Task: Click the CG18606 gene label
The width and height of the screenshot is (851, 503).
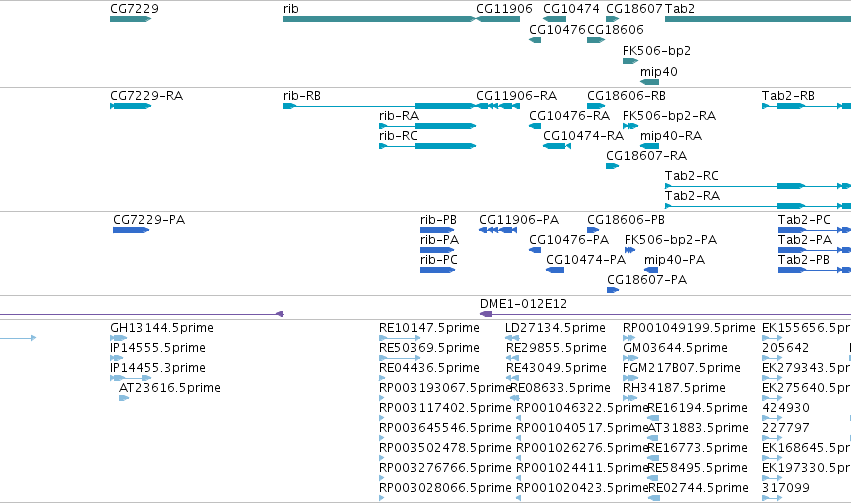Action: [x=615, y=29]
